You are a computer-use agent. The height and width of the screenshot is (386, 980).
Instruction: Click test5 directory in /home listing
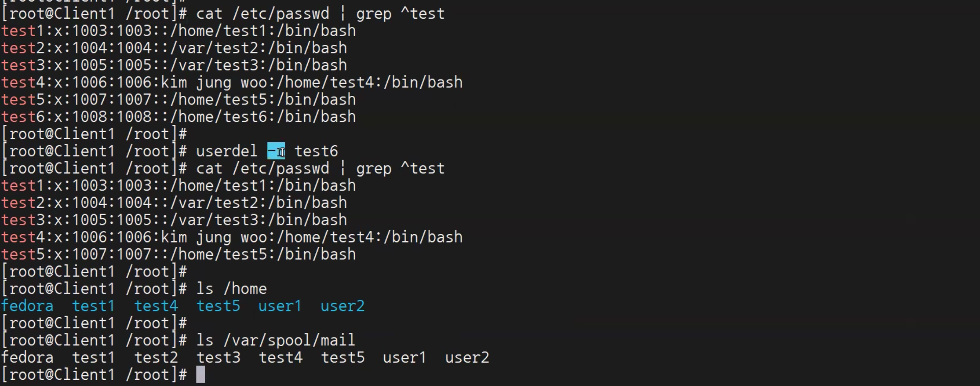pos(218,306)
